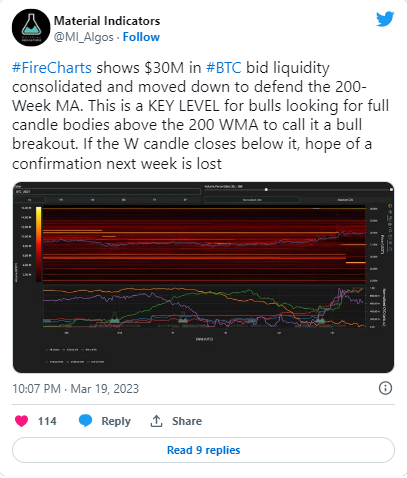Click the Volume Percentiles slider handle

pyautogui.click(x=266, y=190)
